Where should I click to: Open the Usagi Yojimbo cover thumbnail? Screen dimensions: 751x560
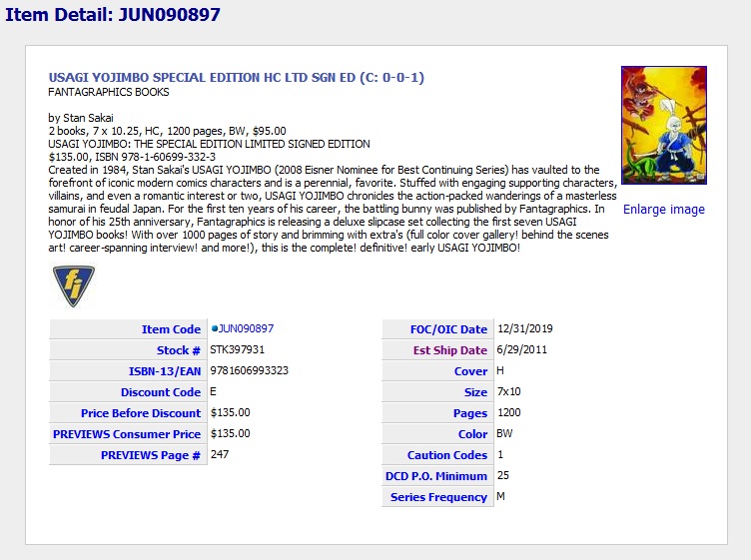[664, 126]
